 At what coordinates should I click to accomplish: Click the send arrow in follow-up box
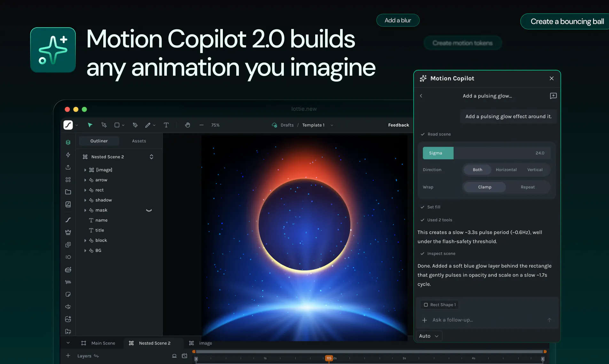(549, 320)
